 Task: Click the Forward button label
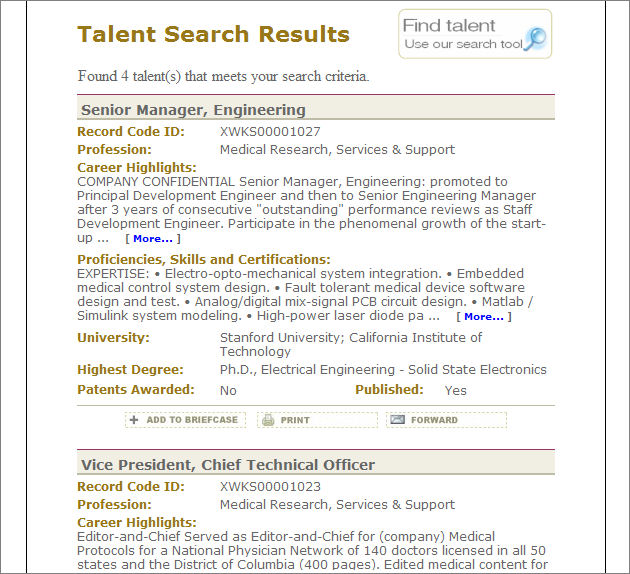point(434,420)
